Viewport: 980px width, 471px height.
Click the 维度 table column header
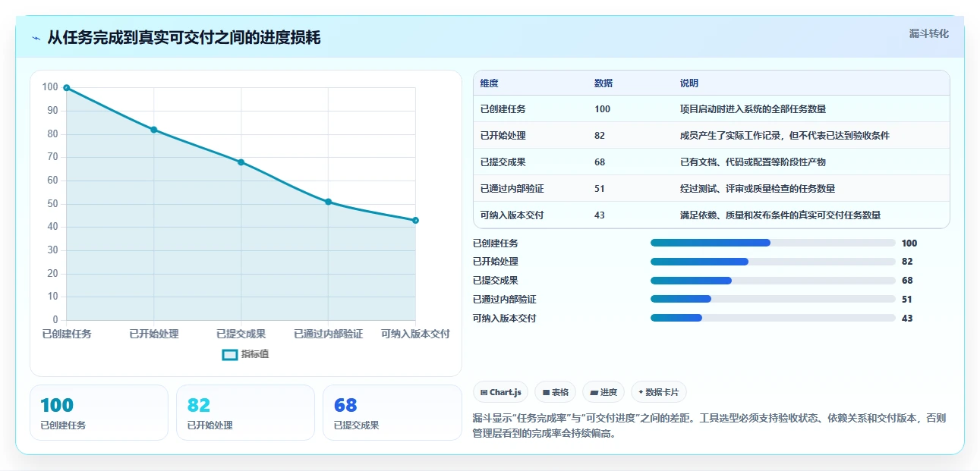[x=490, y=83]
